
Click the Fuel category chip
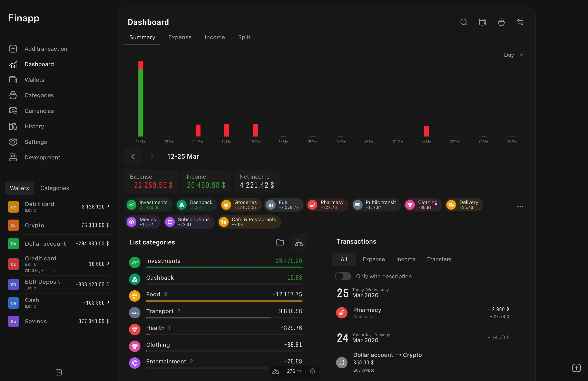[x=284, y=205]
